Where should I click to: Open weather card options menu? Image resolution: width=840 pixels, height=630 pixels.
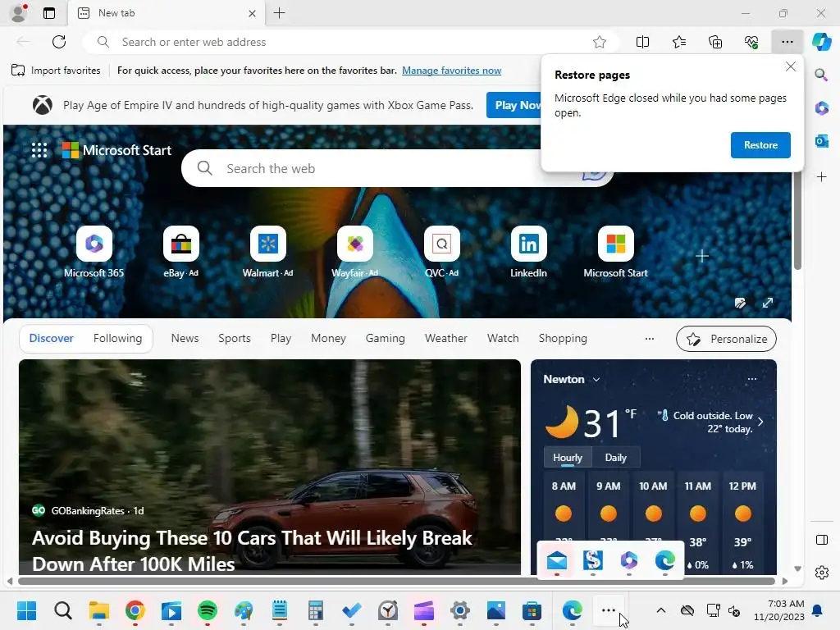point(751,379)
